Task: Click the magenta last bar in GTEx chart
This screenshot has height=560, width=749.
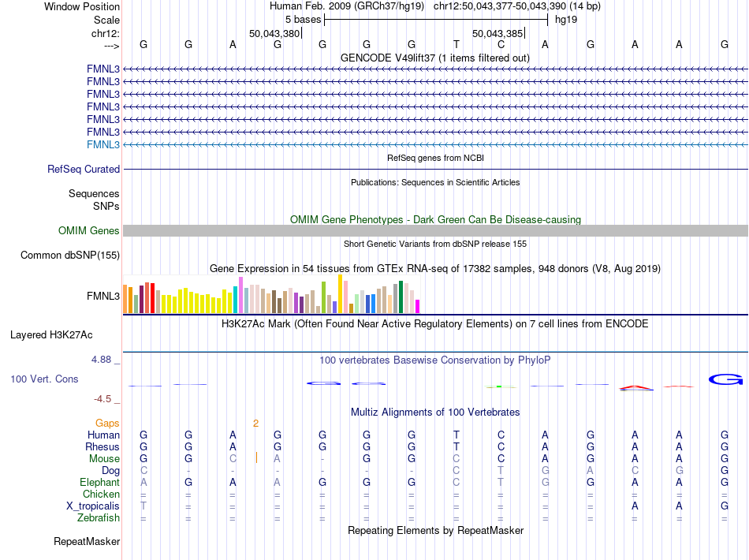Action: coord(418,306)
